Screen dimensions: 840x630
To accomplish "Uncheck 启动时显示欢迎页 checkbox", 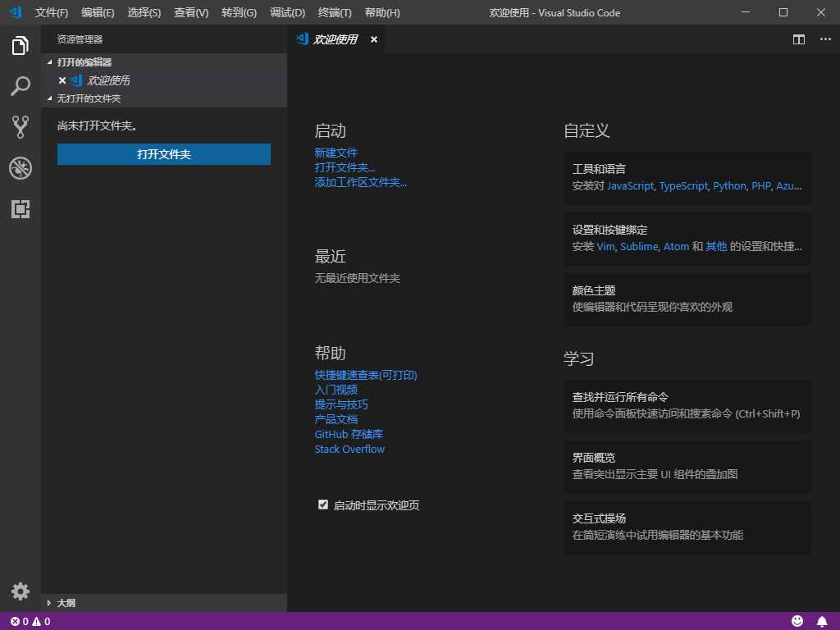I will (x=323, y=504).
